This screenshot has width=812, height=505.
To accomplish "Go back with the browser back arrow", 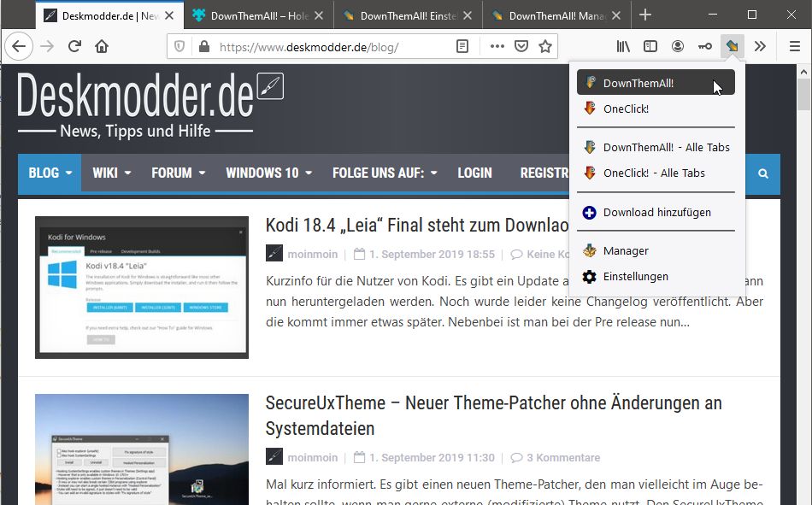I will [x=19, y=47].
